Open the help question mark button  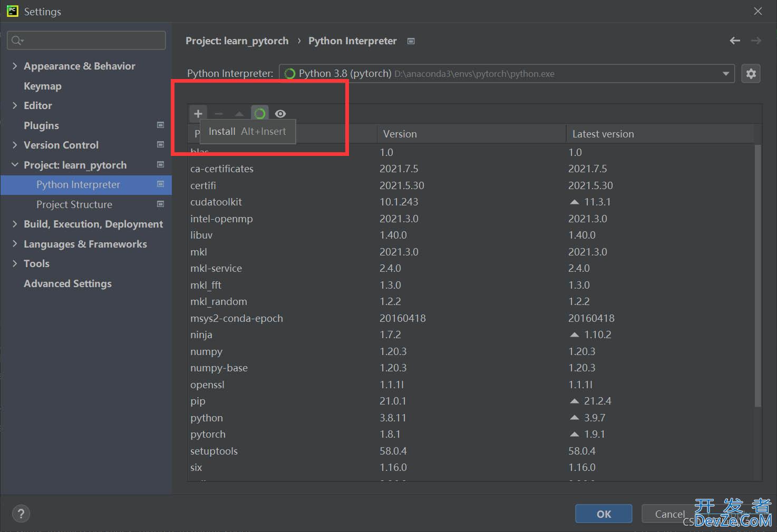21,514
